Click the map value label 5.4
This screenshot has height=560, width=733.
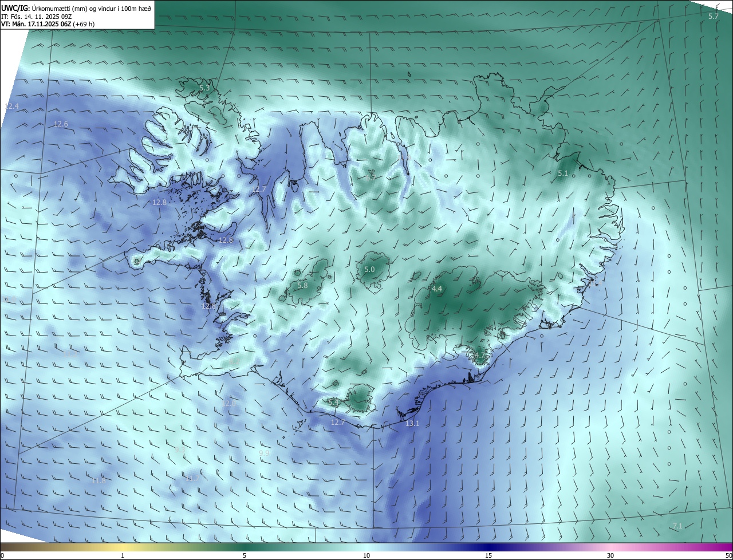tap(334, 403)
